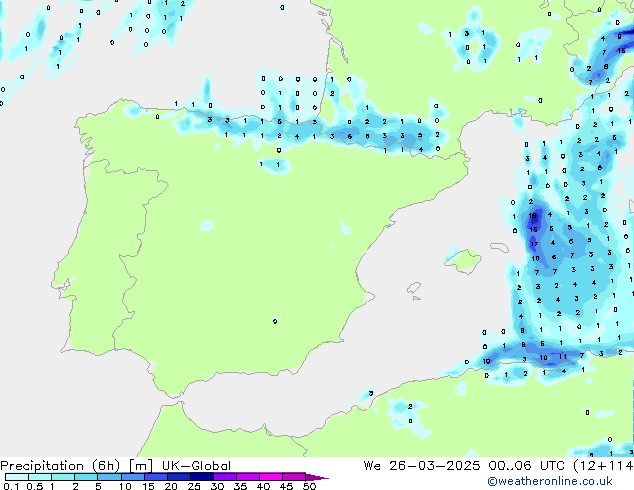634x490 pixels.
Task: Click the '17' precipitation value on map
Action: (534, 244)
